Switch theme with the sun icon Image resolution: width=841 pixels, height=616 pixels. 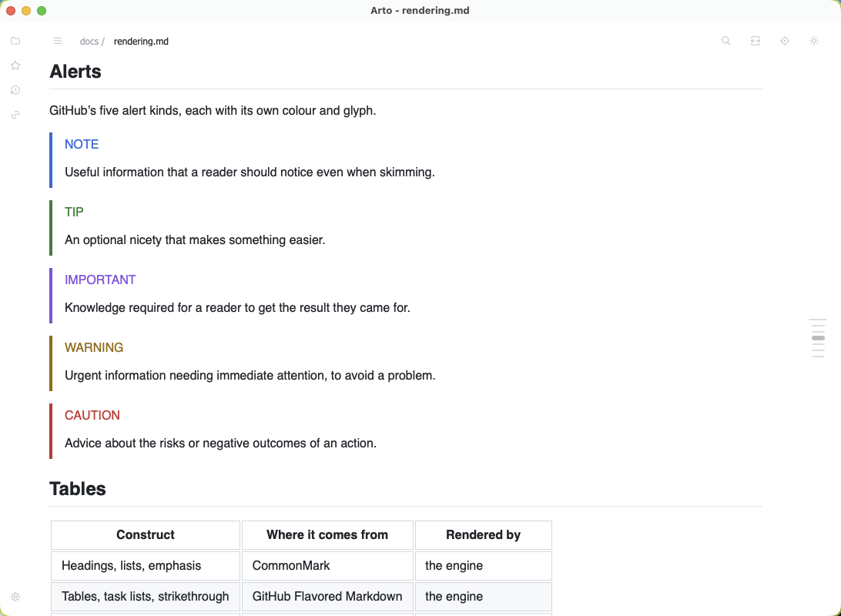814,41
